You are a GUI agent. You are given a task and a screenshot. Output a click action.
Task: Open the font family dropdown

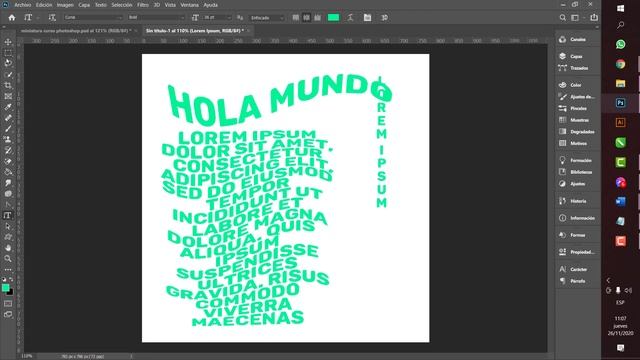[x=93, y=18]
